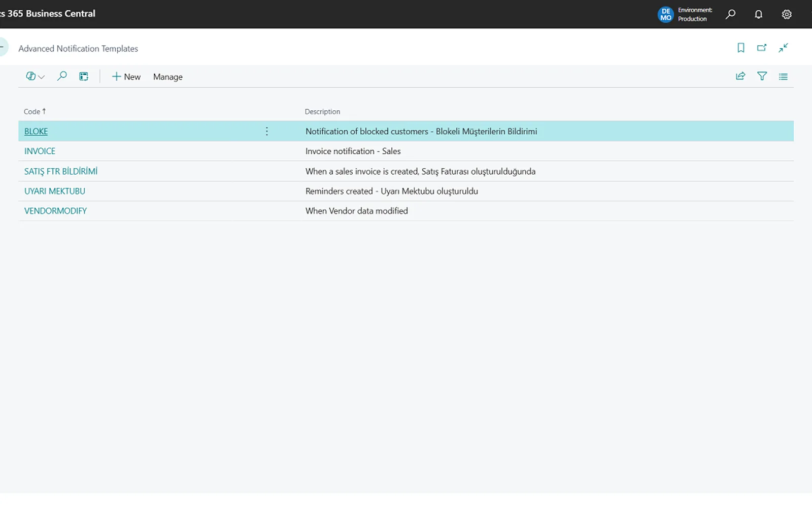The image size is (812, 508).
Task: Click the share icon in the list toolbar
Action: pyautogui.click(x=740, y=76)
